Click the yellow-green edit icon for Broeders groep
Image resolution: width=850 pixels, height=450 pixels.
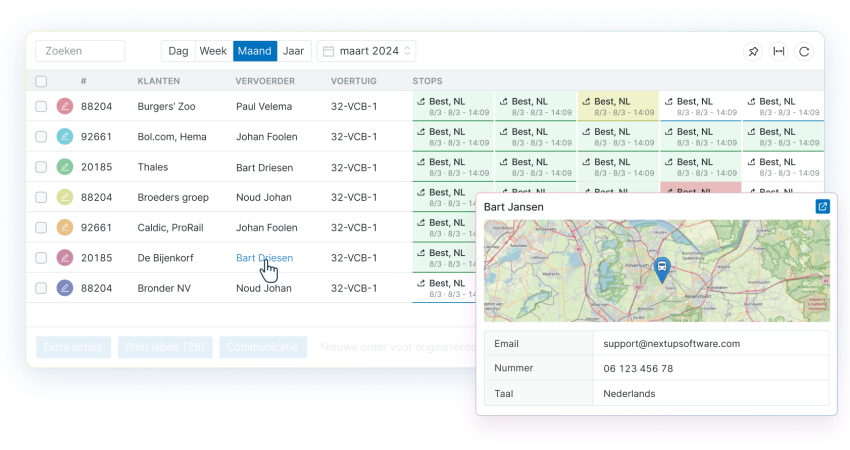65,197
